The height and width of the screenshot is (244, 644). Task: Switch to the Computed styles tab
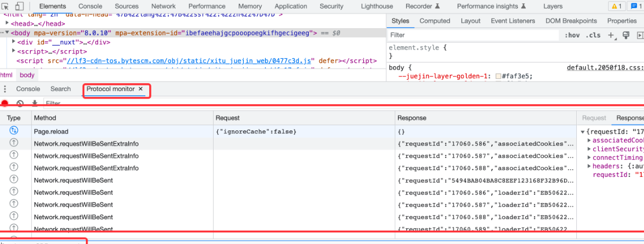435,21
